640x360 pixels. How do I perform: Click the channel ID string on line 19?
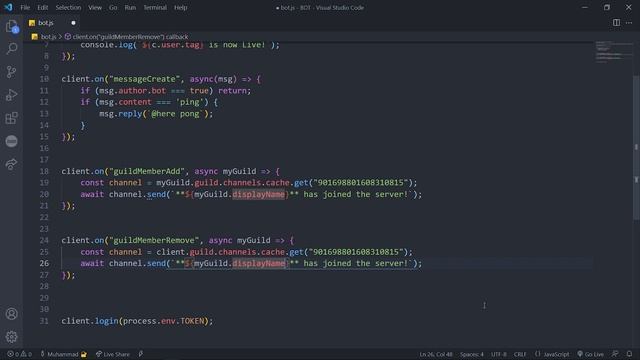pos(361,182)
